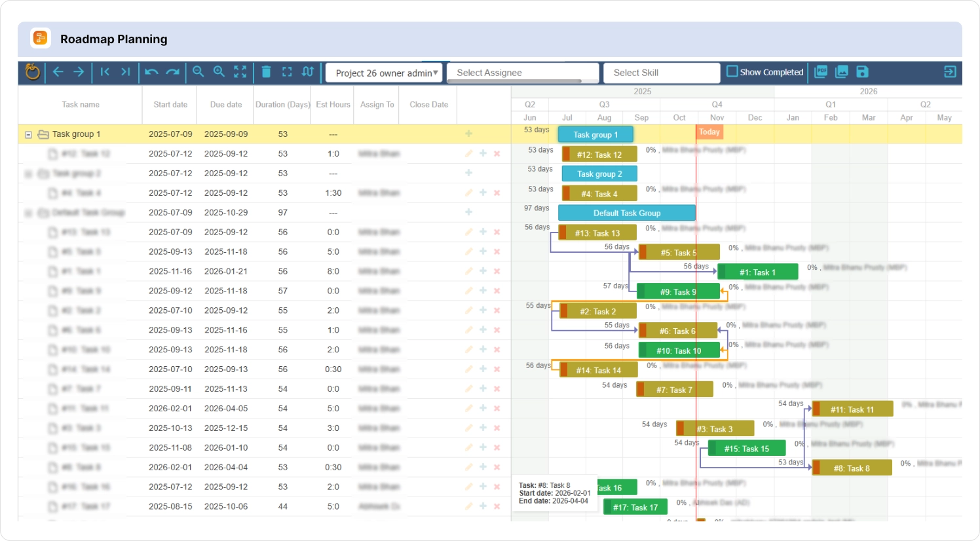980x541 pixels.
Task: Click the undo icon in the toolbar
Action: click(x=151, y=72)
